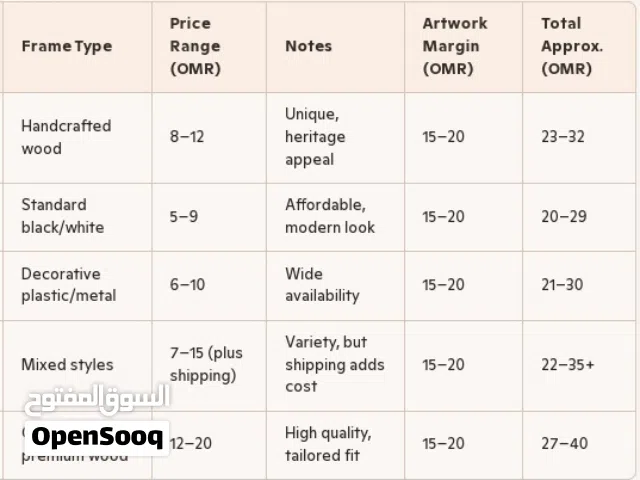Click the Artwork Margin (OMR) header
Image resolution: width=640 pixels, height=480 pixels.
(454, 46)
